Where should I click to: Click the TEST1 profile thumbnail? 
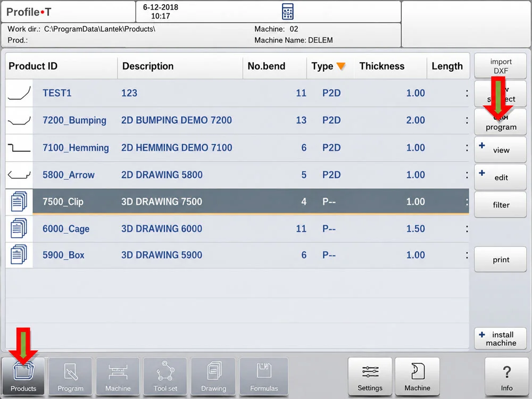(19, 93)
